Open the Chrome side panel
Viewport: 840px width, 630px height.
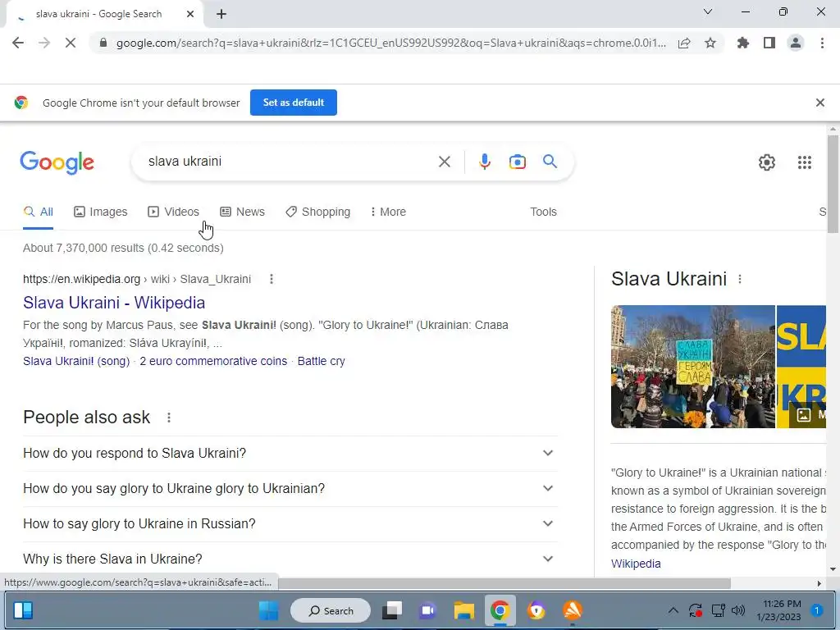(x=769, y=43)
